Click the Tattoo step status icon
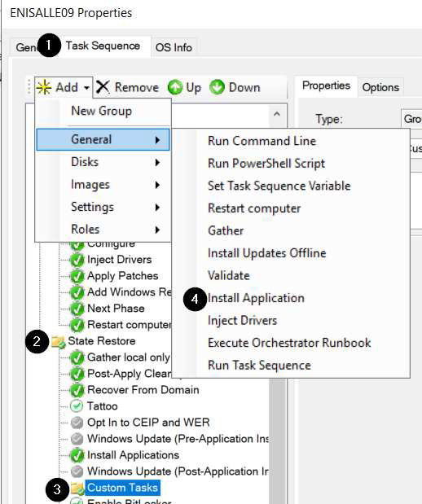The height and width of the screenshot is (504, 422). pyautogui.click(x=77, y=406)
